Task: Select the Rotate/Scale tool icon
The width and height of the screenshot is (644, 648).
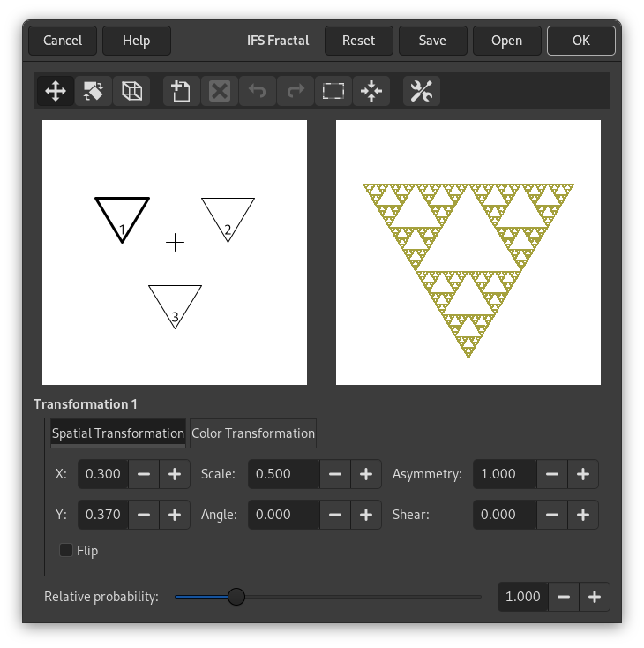Action: (x=93, y=91)
